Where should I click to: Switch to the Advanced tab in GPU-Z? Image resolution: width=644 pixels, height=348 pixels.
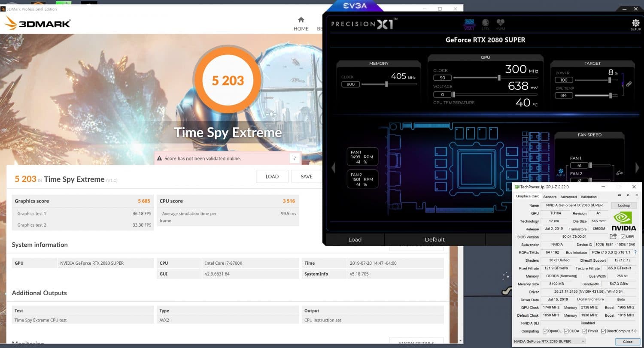(x=568, y=197)
